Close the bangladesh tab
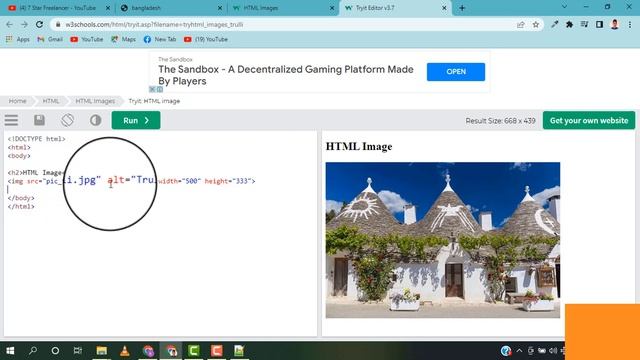 [x=220, y=8]
